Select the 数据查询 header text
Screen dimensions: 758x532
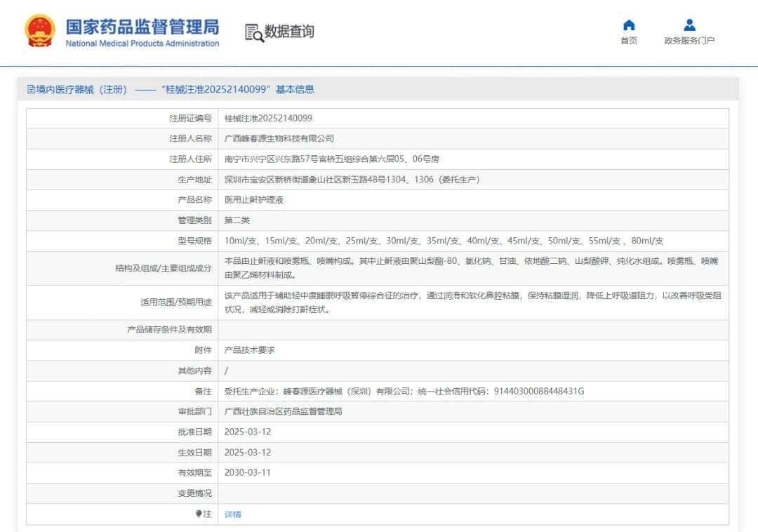(x=288, y=30)
